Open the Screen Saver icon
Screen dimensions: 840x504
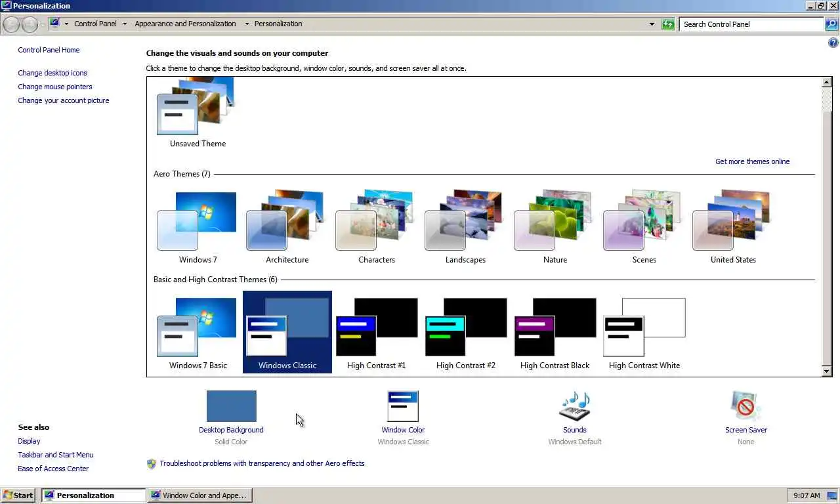pyautogui.click(x=745, y=406)
